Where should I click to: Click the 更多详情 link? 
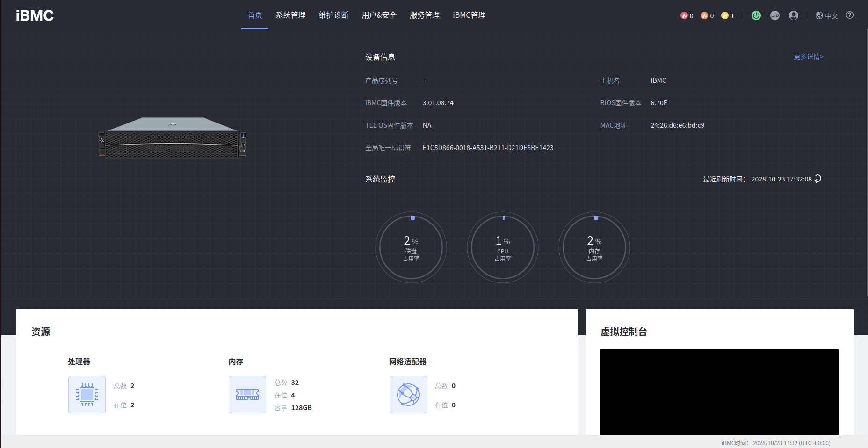[x=808, y=57]
